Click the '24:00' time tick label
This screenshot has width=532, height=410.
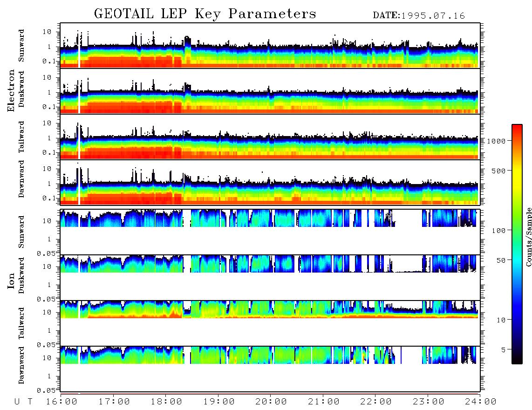480,402
